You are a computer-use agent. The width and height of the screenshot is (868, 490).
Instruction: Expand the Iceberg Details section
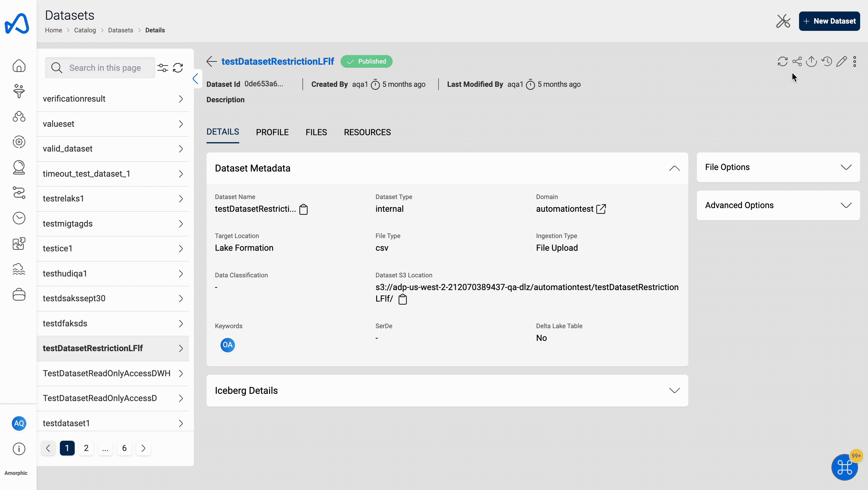click(674, 390)
